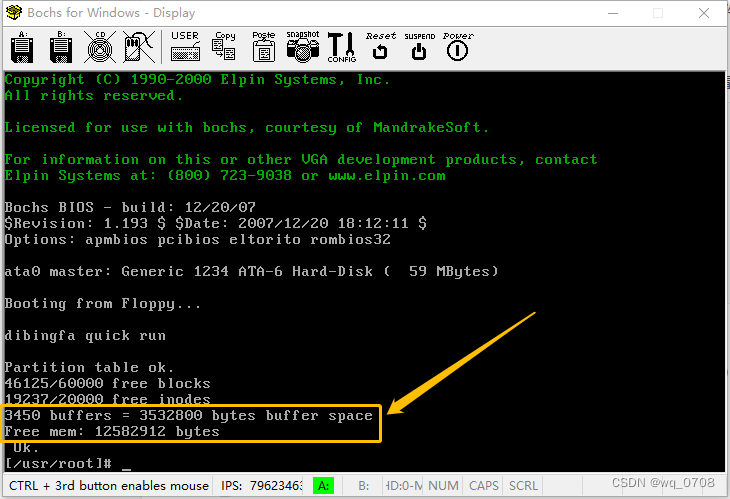Click the Suspend button
The height and width of the screenshot is (499, 730).
click(419, 47)
